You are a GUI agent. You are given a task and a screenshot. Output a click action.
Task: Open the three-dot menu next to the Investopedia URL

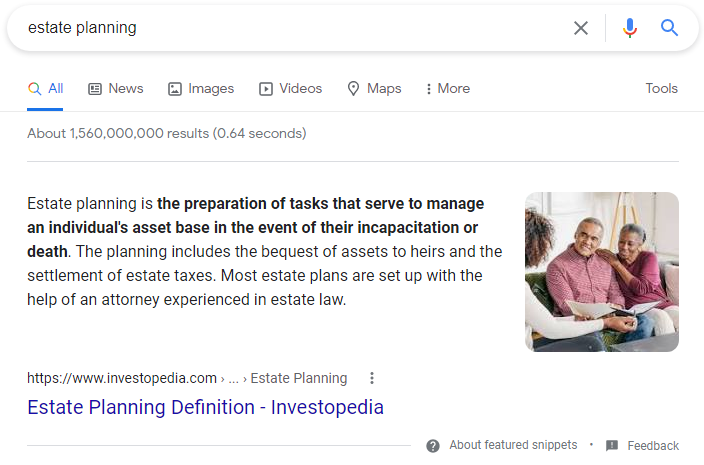click(372, 378)
